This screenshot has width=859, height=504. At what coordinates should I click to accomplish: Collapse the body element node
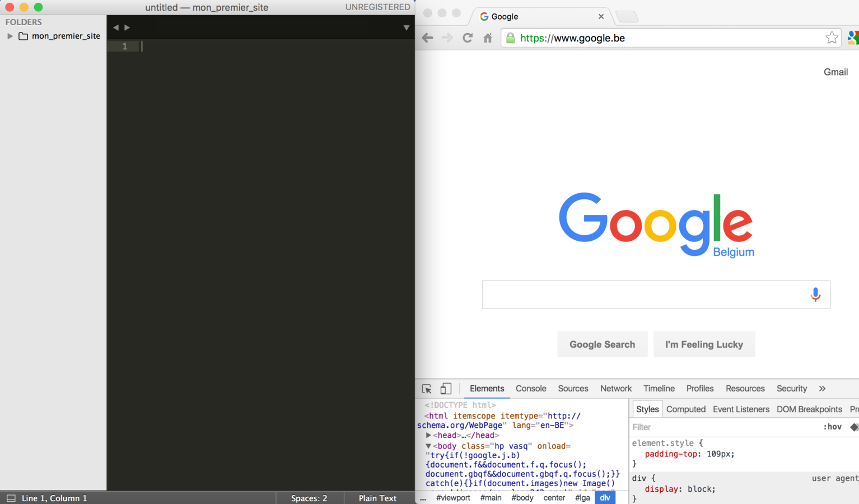tap(428, 446)
